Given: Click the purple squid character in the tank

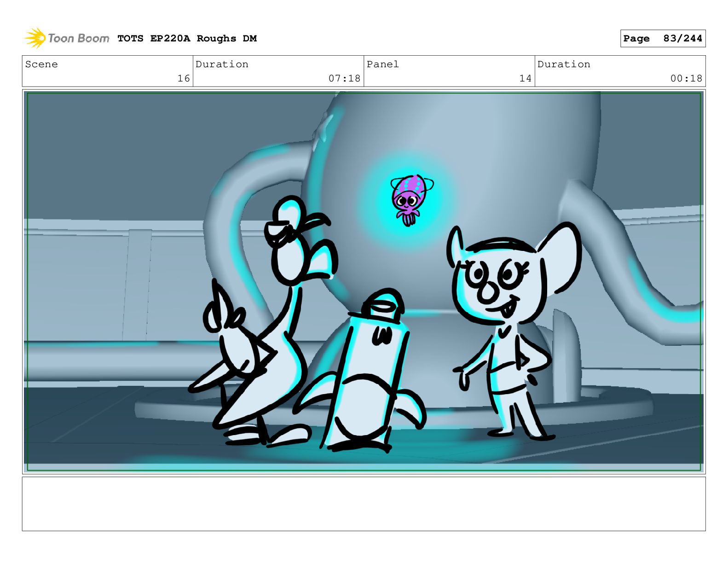Looking at the screenshot, I should point(410,199).
